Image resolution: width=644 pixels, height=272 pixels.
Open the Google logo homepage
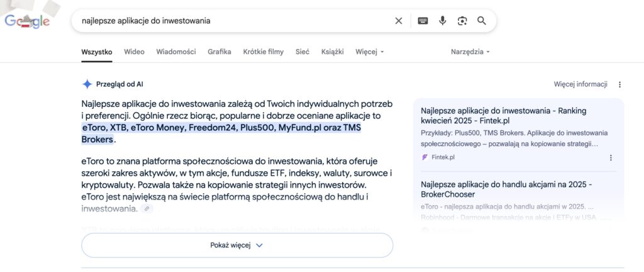click(x=27, y=21)
